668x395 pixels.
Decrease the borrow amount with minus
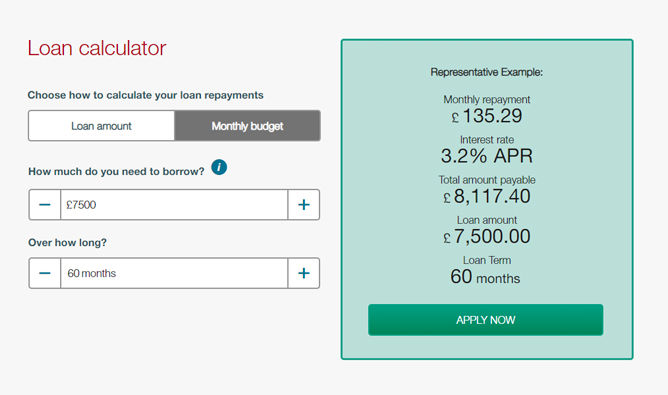45,205
